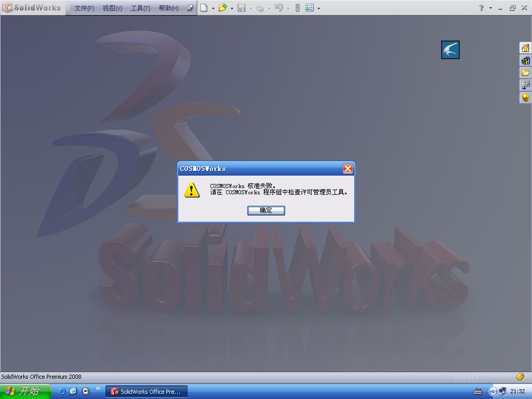Click the Open file folder icon
Image resolution: width=532 pixels, height=399 pixels.
pyautogui.click(x=222, y=8)
